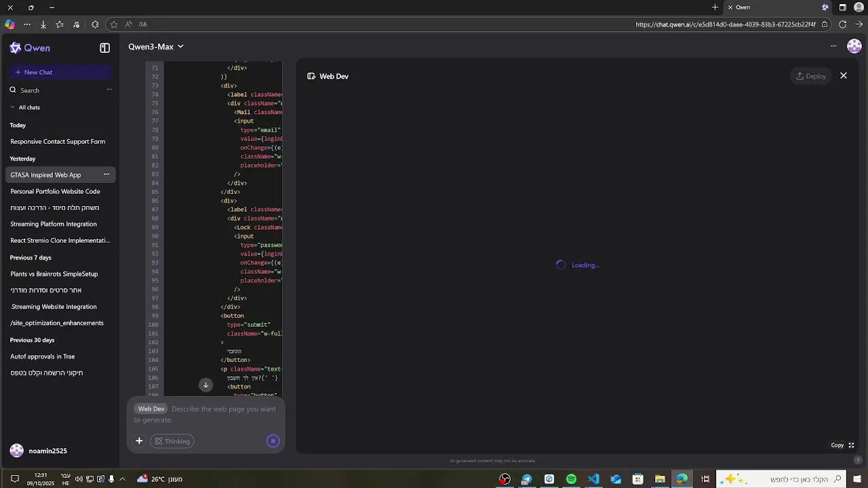Open Responsive Contact Support Form chat
This screenshot has width=868, height=488.
[58, 142]
